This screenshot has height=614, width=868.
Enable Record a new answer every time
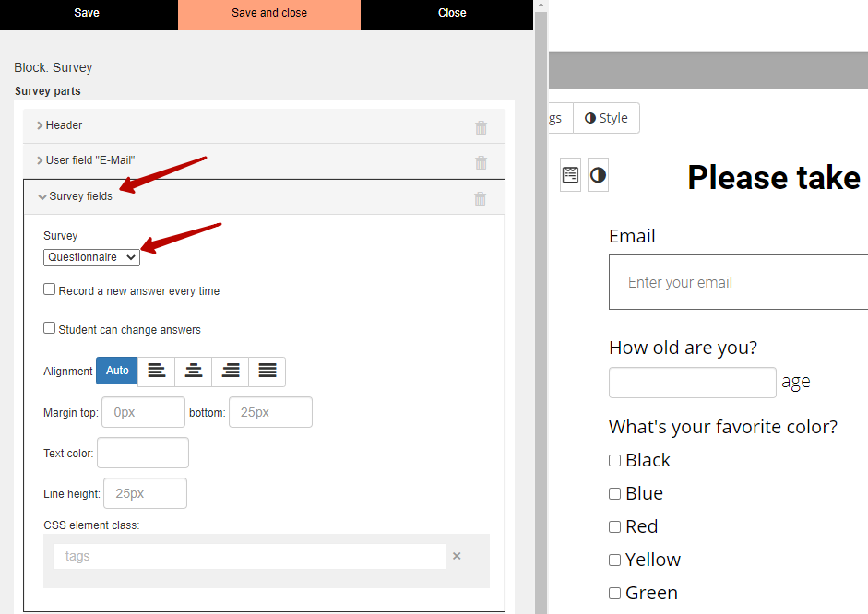point(49,289)
